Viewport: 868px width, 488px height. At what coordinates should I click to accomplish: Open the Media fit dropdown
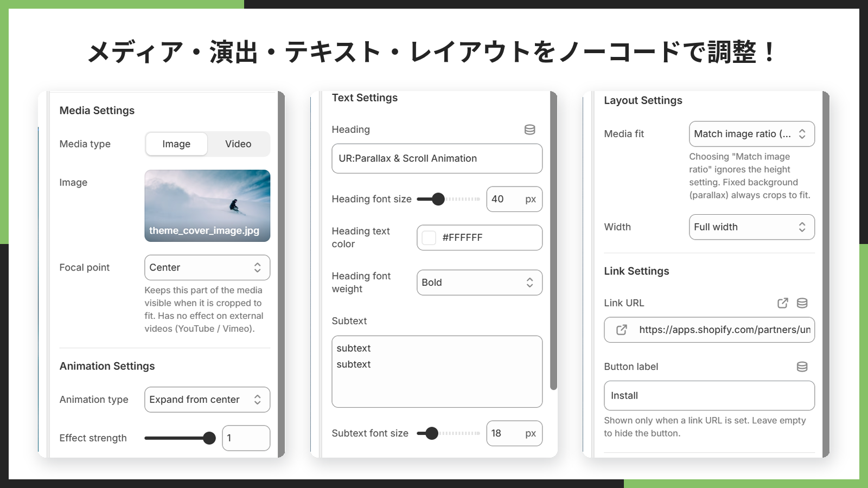coord(752,134)
